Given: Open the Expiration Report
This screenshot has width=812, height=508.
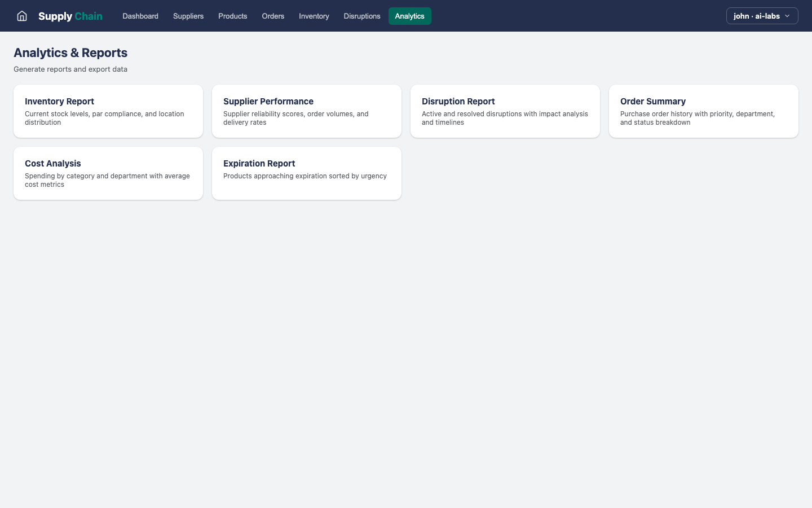Looking at the screenshot, I should coord(306,173).
